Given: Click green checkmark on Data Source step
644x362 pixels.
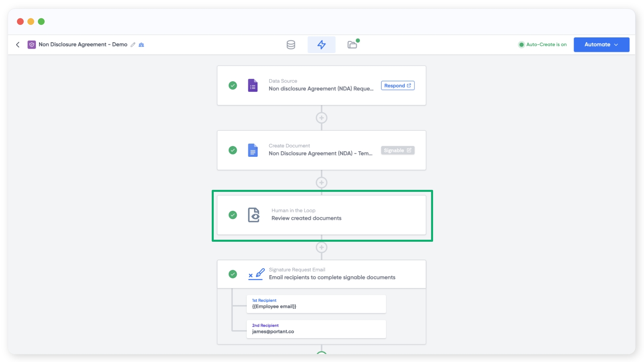Looking at the screenshot, I should pyautogui.click(x=233, y=85).
